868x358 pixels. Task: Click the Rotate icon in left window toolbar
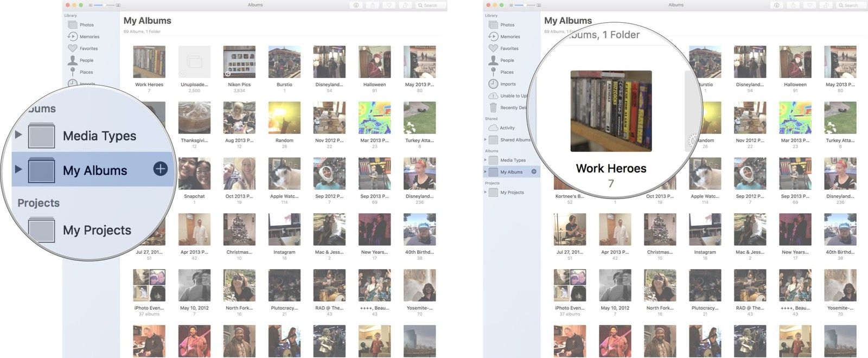pos(405,5)
